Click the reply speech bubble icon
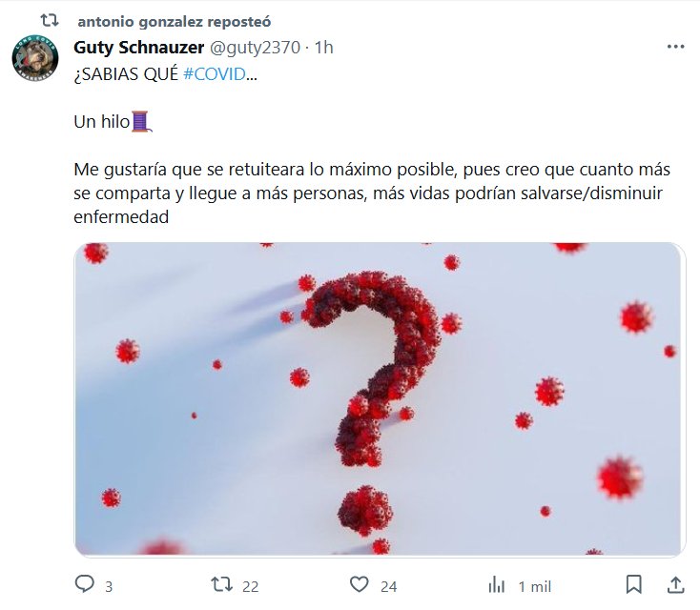Viewport: 700px width, 610px height. pos(84,584)
